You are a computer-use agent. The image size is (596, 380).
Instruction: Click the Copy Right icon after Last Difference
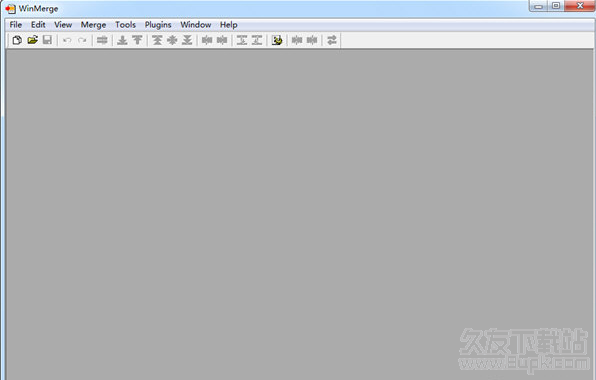[207, 40]
